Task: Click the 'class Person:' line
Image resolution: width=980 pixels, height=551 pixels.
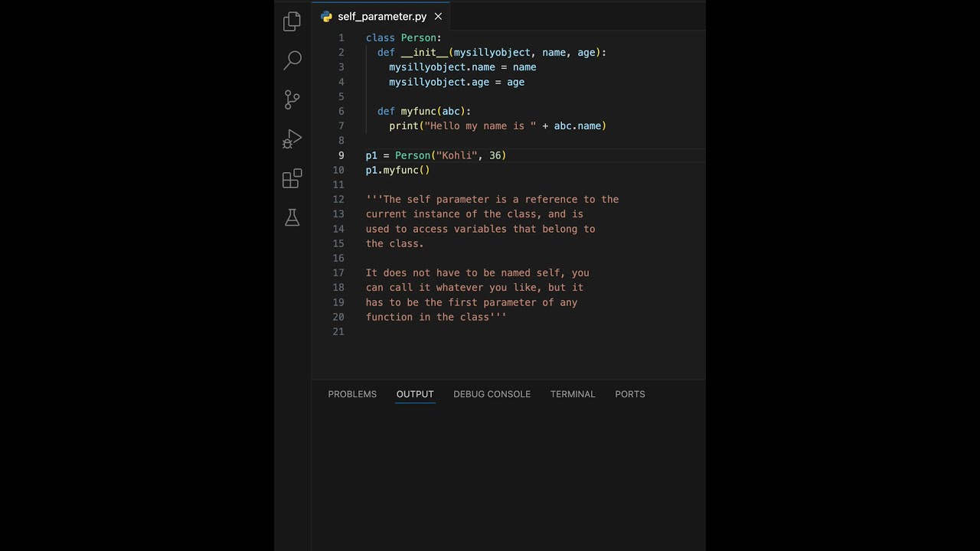Action: [x=403, y=37]
